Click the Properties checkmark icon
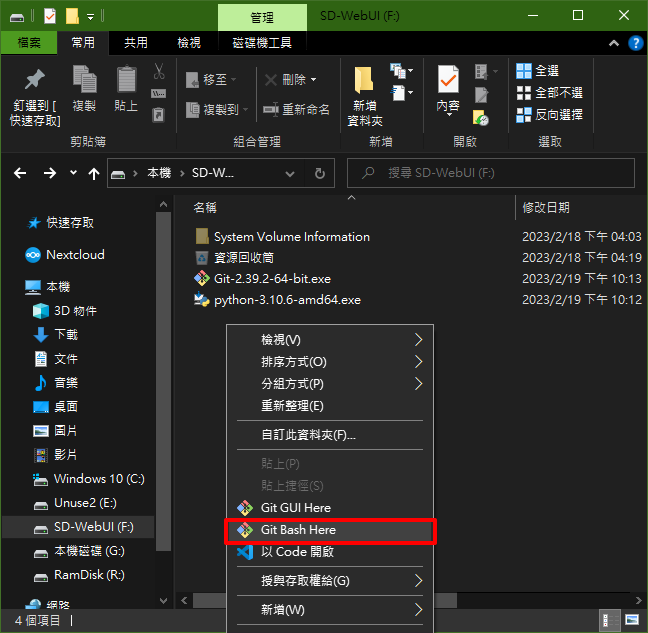 click(x=448, y=79)
